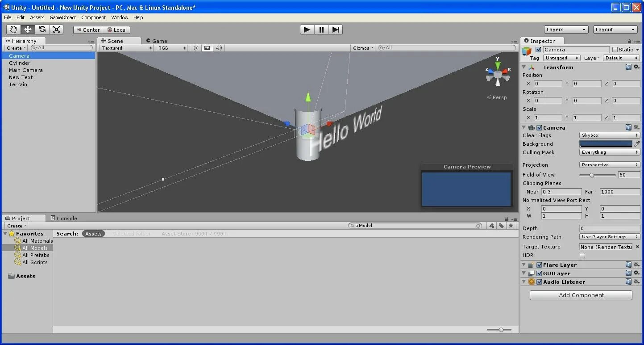The height and width of the screenshot is (345, 644).
Task: Open the Component menu
Action: click(94, 17)
